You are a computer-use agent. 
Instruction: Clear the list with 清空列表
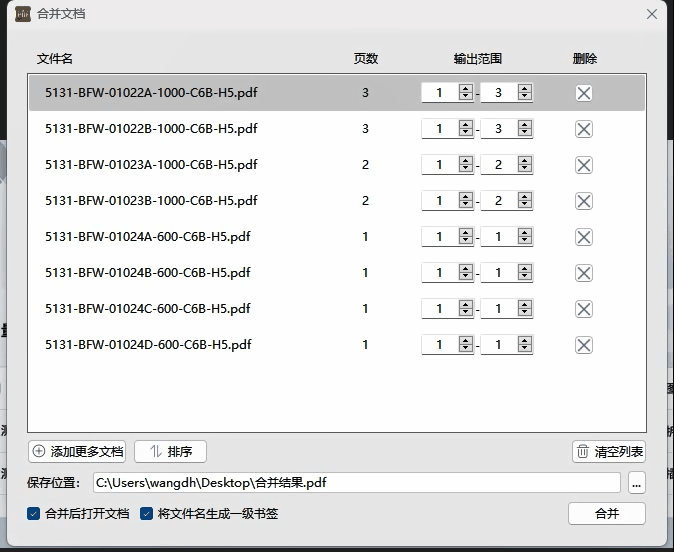(x=609, y=451)
